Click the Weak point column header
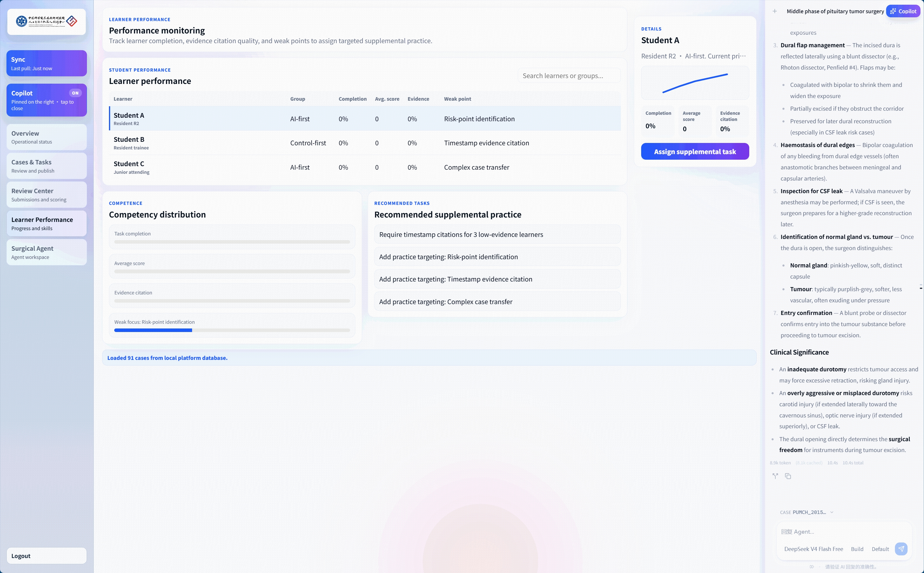924x573 pixels. tap(457, 99)
